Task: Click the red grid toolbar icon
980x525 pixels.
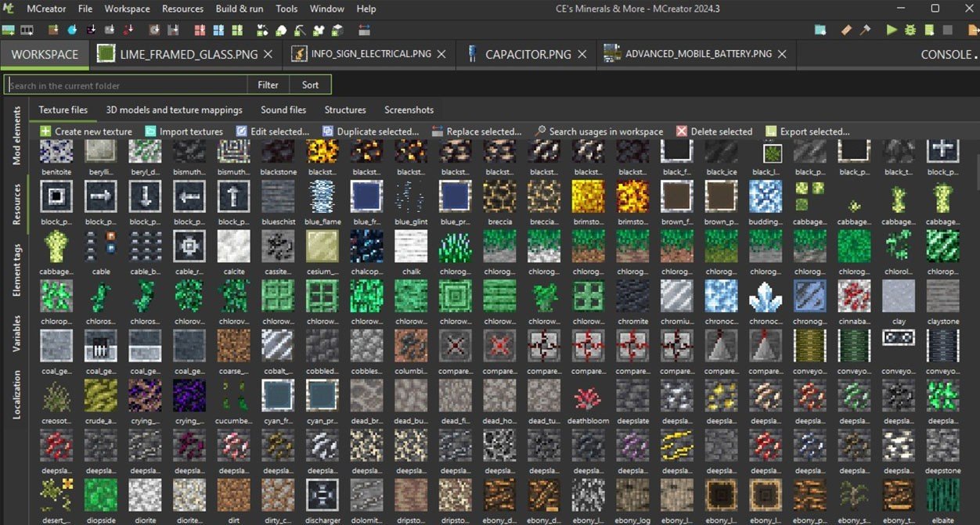Action: [200, 31]
